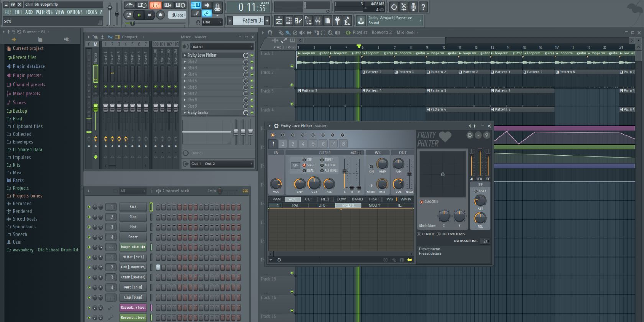Open Fruity Love Philter slot menu arrow
Image resolution: width=644 pixels, height=322 pixels.
[x=185, y=55]
